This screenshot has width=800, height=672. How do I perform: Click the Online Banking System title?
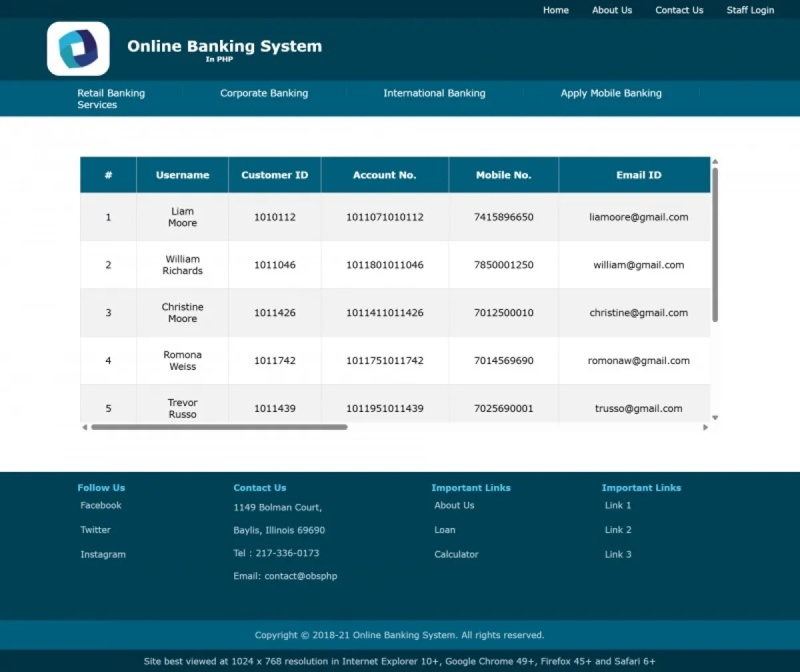tap(225, 46)
